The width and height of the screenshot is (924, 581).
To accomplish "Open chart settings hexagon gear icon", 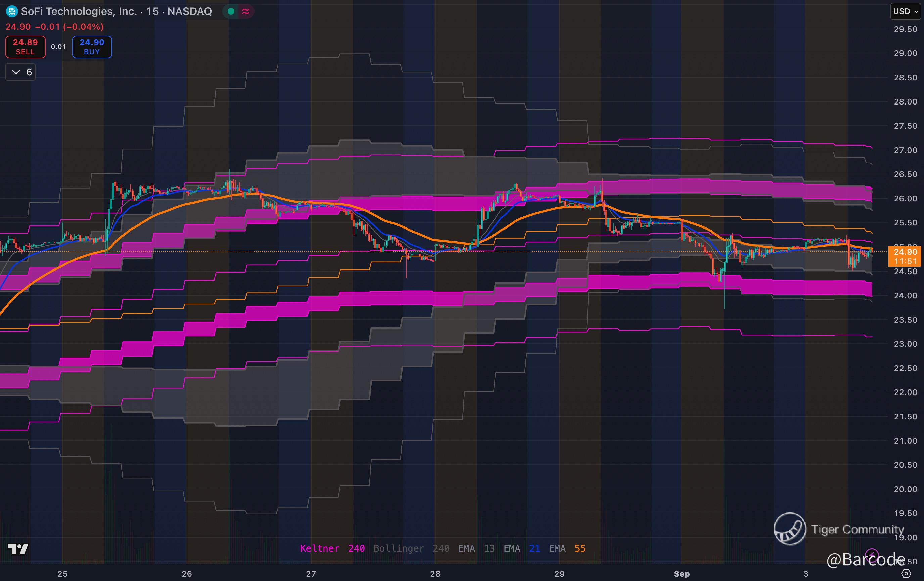I will (x=906, y=574).
